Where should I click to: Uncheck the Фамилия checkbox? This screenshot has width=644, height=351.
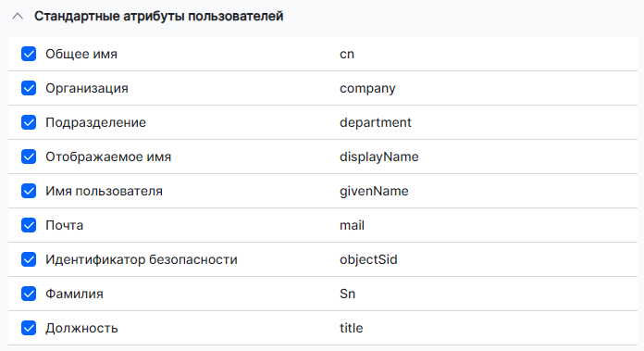pyautogui.click(x=29, y=294)
